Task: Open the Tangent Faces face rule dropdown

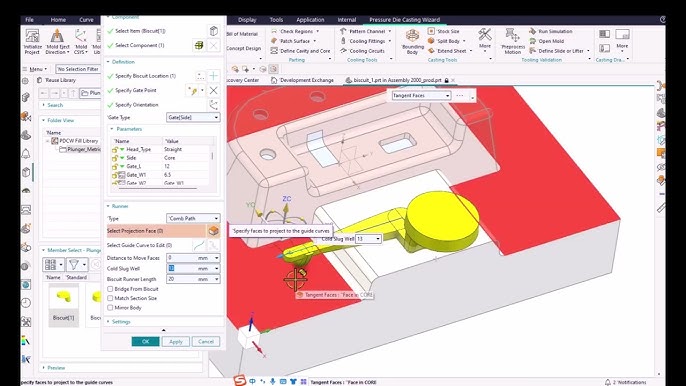Action: point(421,95)
